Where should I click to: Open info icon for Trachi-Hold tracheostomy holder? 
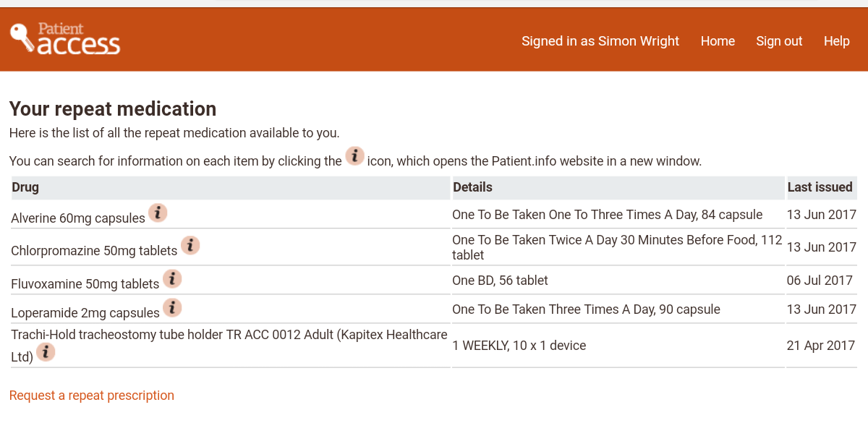[x=46, y=352]
